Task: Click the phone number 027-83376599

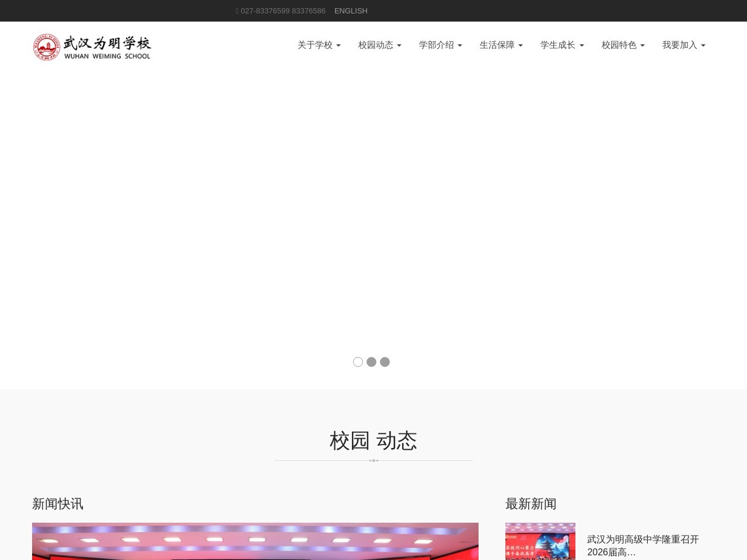Action: (265, 10)
